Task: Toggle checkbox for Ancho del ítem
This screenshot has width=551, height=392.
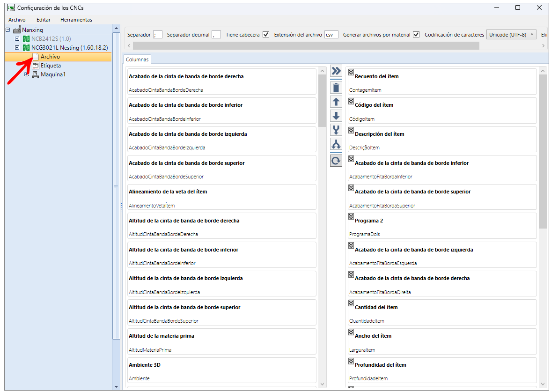Action: (351, 332)
